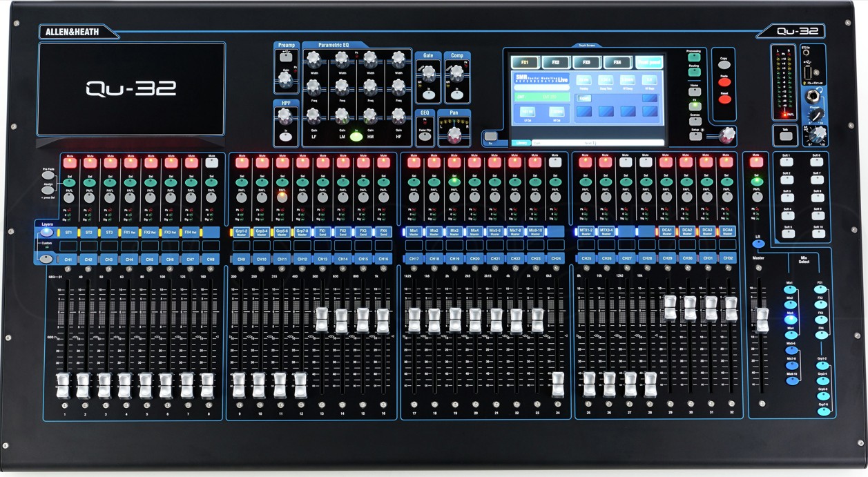Click the Pan rotary knob
868x477 pixels.
[454, 135]
